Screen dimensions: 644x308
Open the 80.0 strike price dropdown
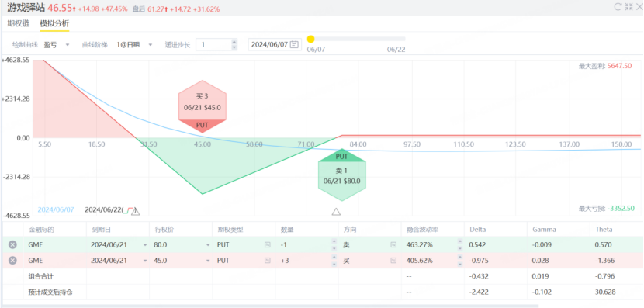(208, 244)
